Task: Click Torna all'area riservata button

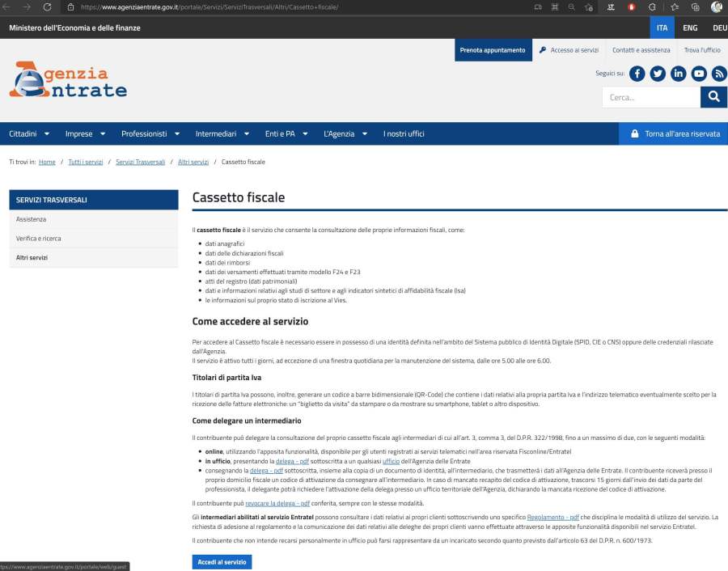Action: coord(674,133)
